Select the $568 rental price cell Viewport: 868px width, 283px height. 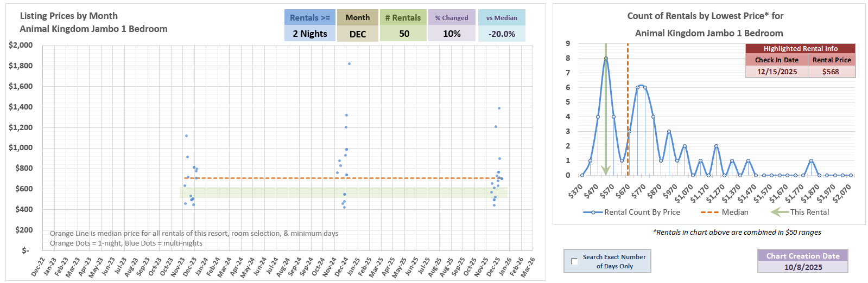click(x=831, y=72)
